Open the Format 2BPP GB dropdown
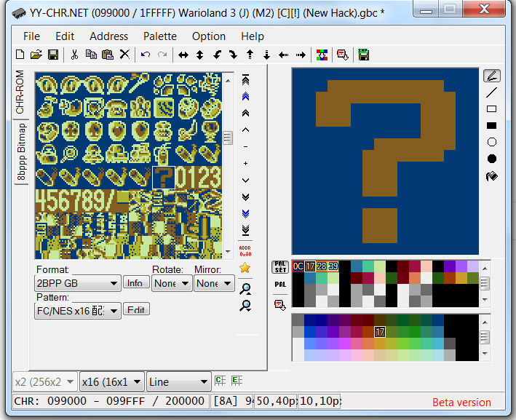 [78, 283]
